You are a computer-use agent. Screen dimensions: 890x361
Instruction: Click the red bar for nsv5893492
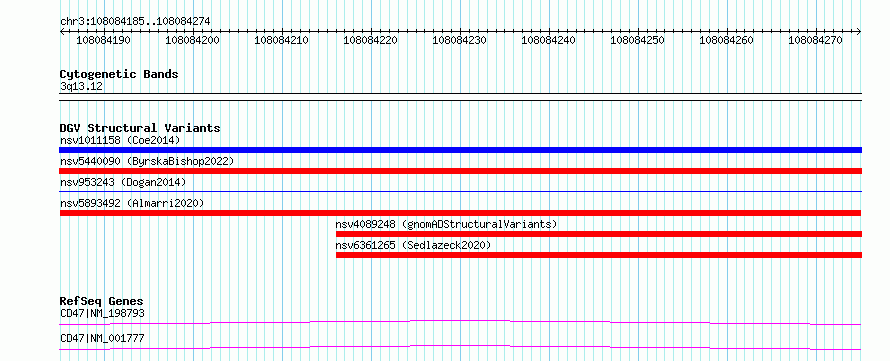coord(460,213)
